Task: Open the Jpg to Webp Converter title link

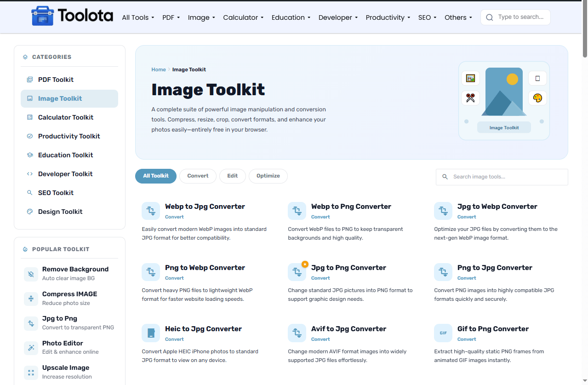Action: click(x=497, y=207)
